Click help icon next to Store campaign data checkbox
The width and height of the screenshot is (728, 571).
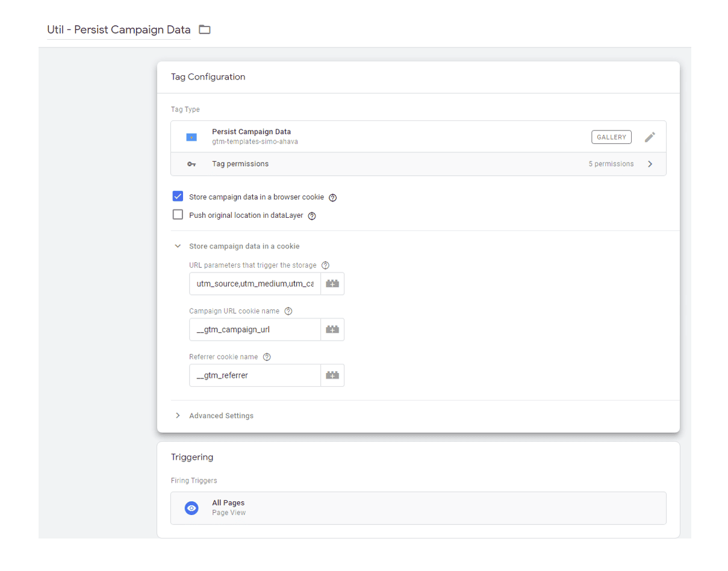point(332,197)
